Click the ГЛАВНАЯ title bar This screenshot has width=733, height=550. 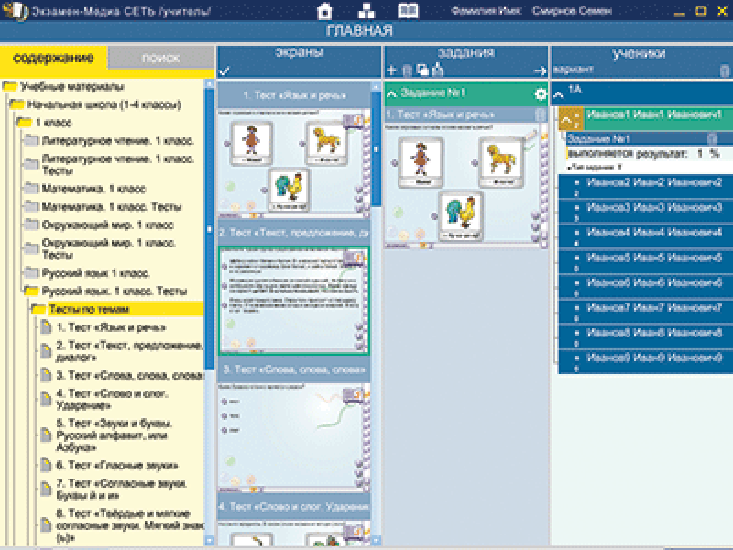(359, 31)
